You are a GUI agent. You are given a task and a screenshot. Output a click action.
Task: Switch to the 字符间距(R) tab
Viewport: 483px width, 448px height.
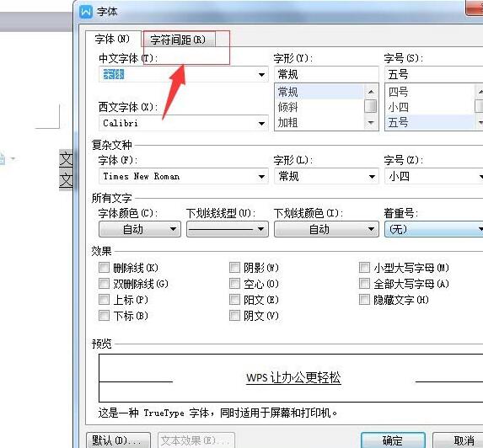pyautogui.click(x=179, y=40)
